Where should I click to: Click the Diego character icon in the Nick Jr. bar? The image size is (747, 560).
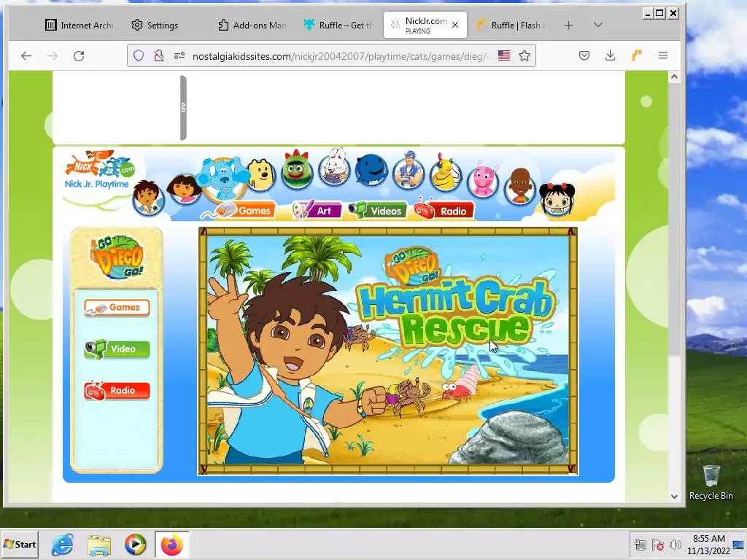(x=148, y=198)
